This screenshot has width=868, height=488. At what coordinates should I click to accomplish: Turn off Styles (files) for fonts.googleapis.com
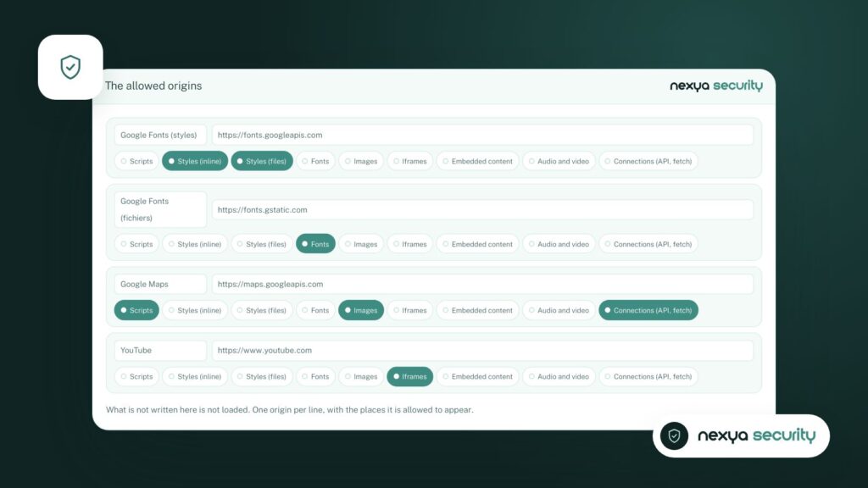tap(262, 161)
